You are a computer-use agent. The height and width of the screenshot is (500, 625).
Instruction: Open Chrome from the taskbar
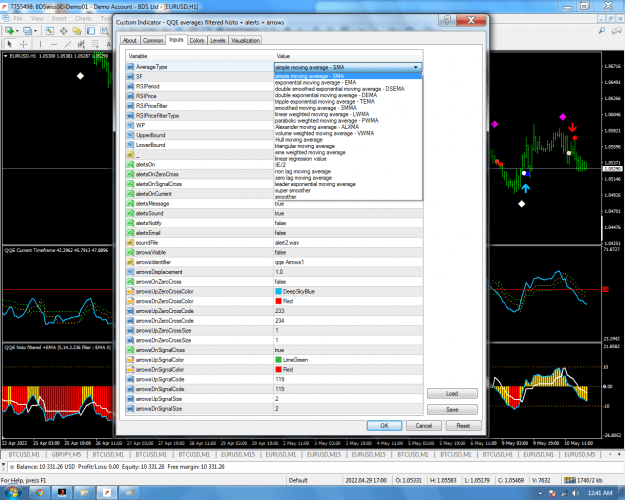[x=39, y=493]
